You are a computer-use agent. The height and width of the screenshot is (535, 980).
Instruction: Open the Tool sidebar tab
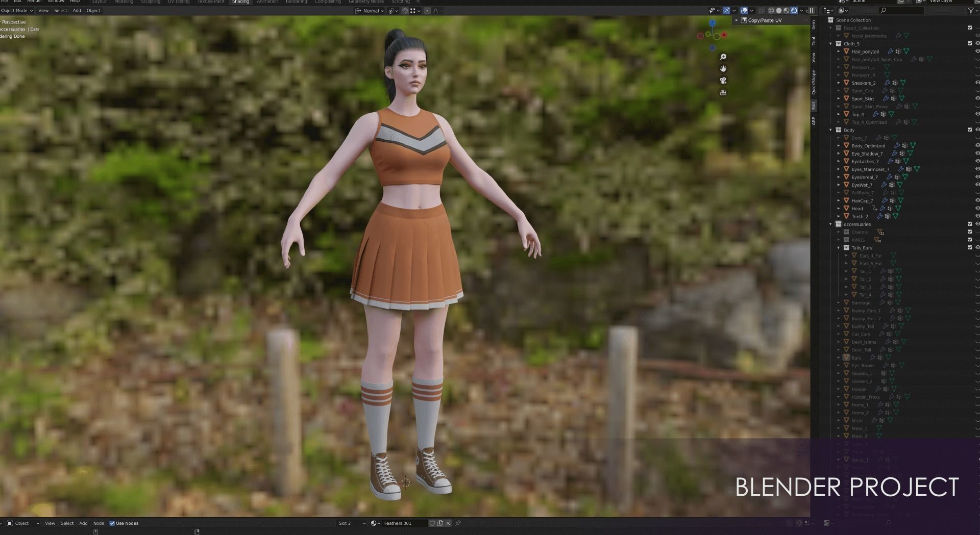click(814, 41)
